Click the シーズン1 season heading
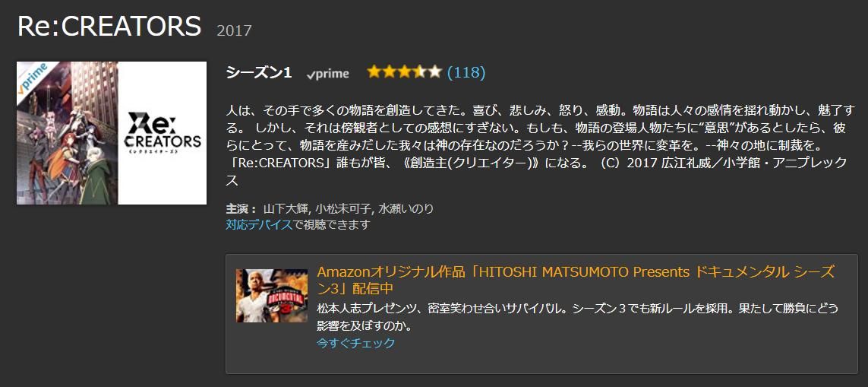This screenshot has height=387, width=868. [259, 73]
